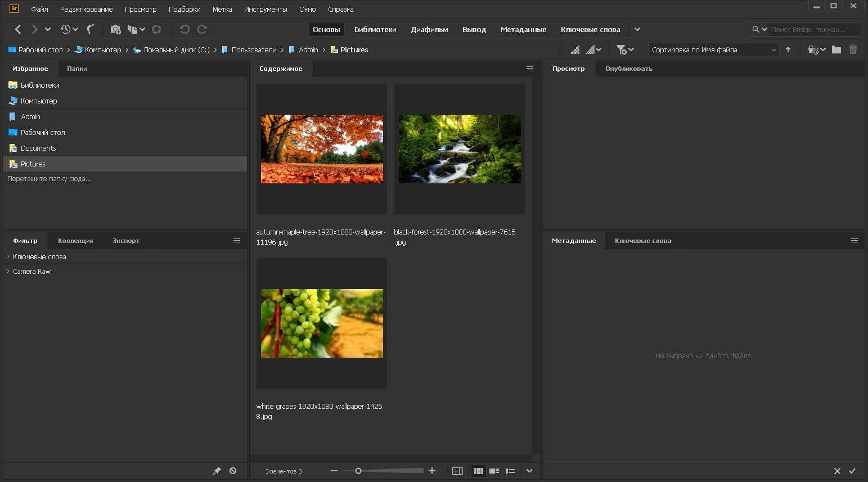Viewport: 868px width, 482px height.
Task: Open the refine stacked-pages icon menu
Action: tap(136, 29)
